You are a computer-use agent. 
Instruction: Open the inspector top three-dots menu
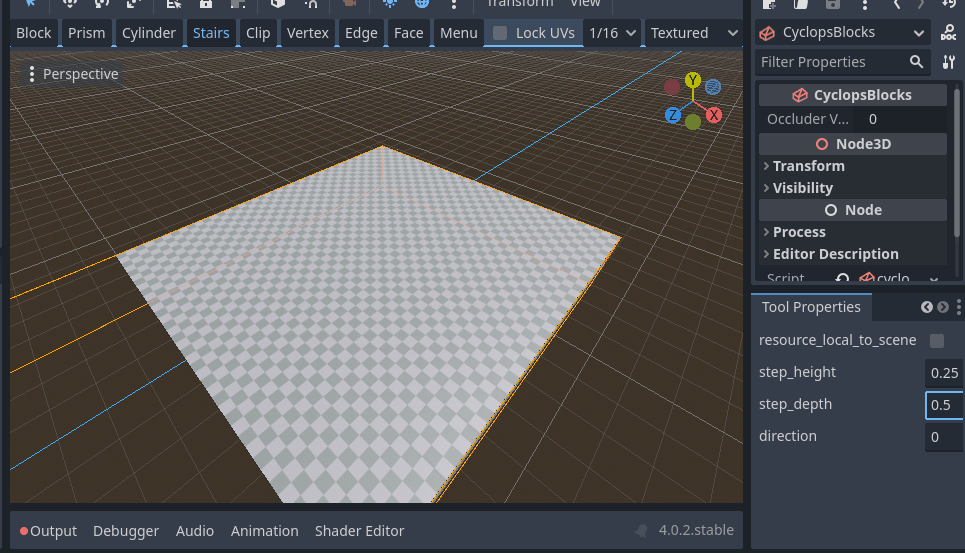[x=865, y=4]
